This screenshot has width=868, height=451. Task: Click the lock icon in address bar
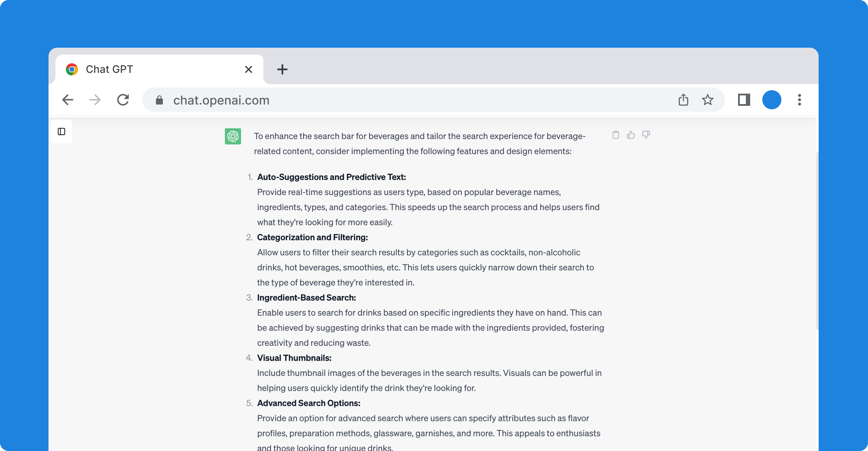tap(159, 100)
